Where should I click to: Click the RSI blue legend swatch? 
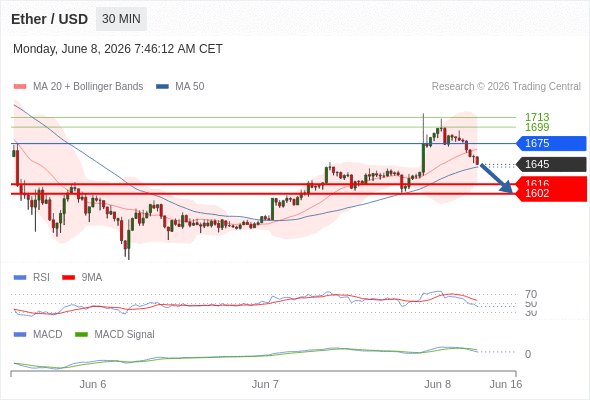pos(20,278)
